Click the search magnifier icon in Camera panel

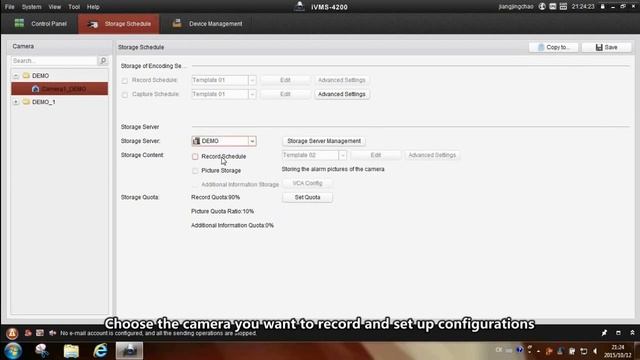pos(103,61)
